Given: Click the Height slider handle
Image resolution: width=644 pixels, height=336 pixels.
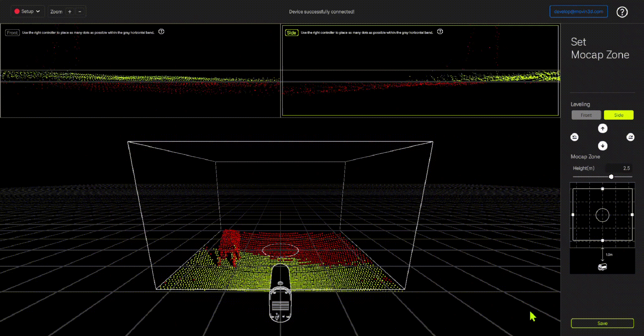Looking at the screenshot, I should tap(611, 177).
